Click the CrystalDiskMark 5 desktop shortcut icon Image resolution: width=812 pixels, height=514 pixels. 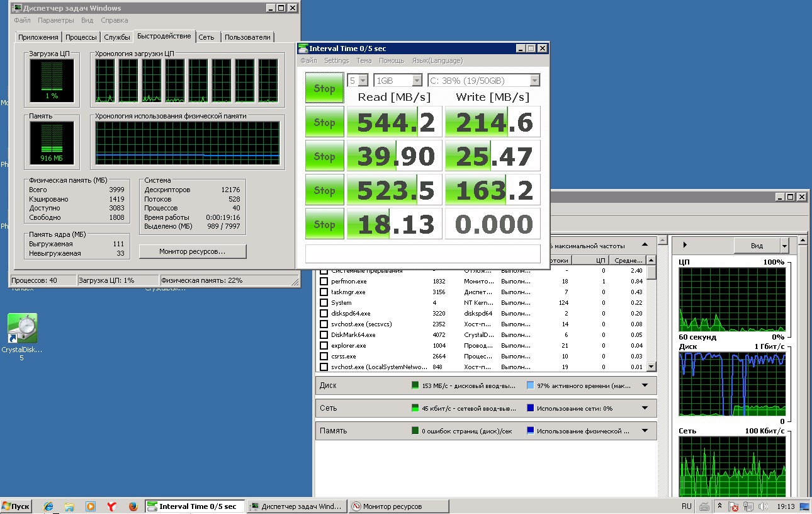click(x=22, y=328)
